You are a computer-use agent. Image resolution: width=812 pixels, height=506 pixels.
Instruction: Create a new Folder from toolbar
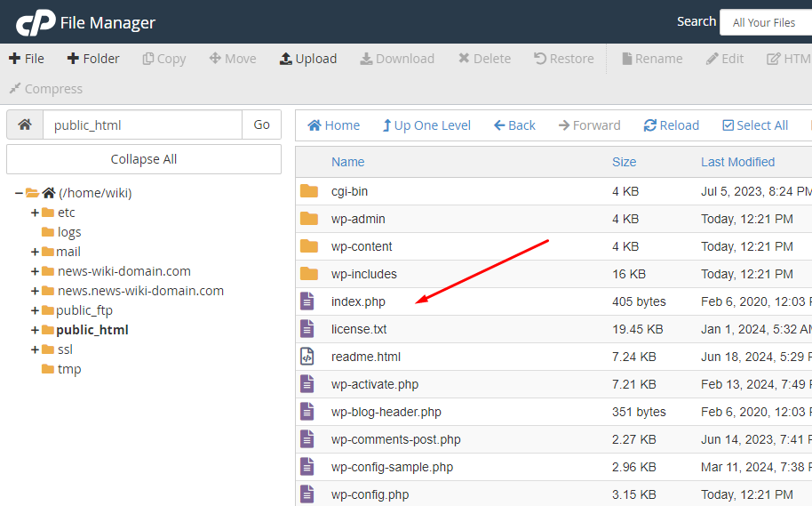click(93, 59)
